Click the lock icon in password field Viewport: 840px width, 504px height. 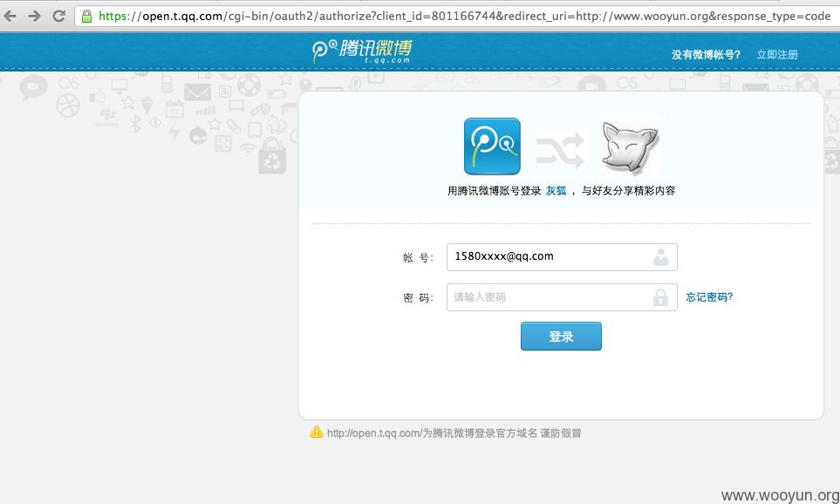tap(660, 297)
